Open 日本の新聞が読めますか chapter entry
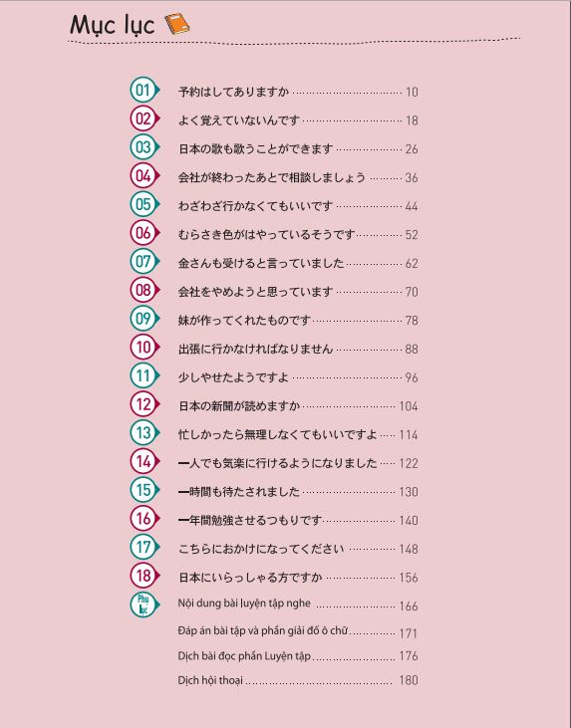This screenshot has height=728, width=571. coord(239,405)
